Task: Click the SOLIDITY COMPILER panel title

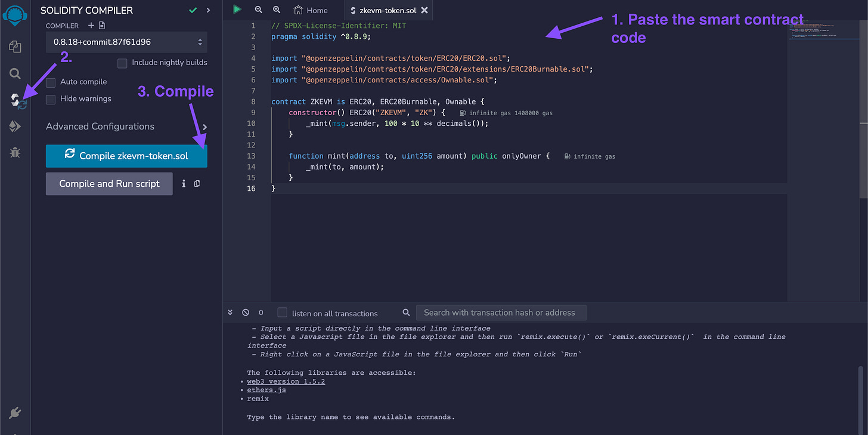Action: [86, 10]
